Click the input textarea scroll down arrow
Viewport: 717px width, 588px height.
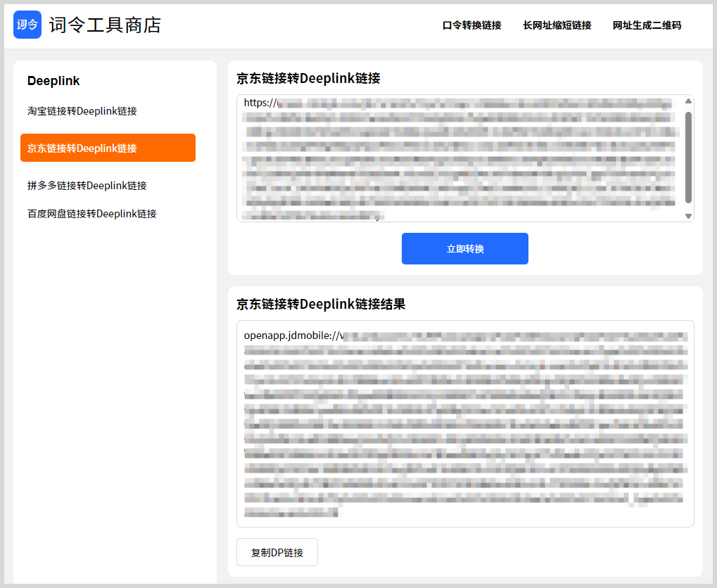(688, 216)
